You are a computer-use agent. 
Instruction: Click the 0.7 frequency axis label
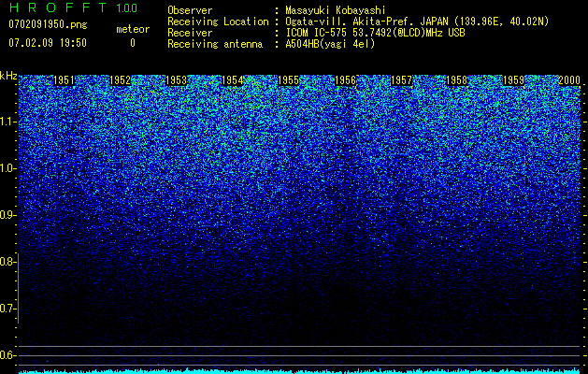pos(7,309)
